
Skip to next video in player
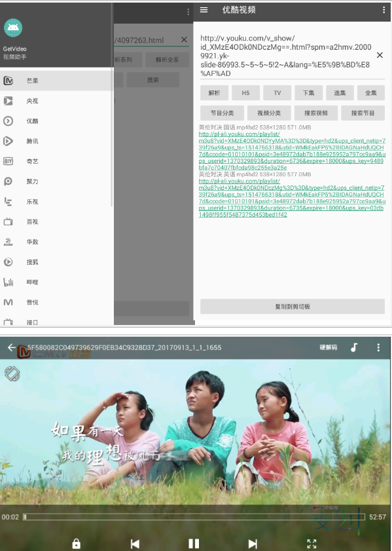[253, 544]
